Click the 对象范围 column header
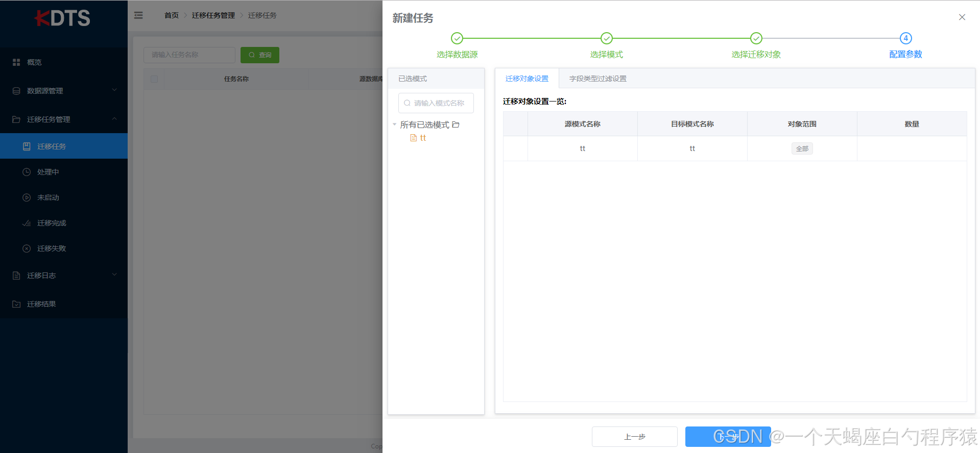The image size is (980, 453). pos(802,124)
